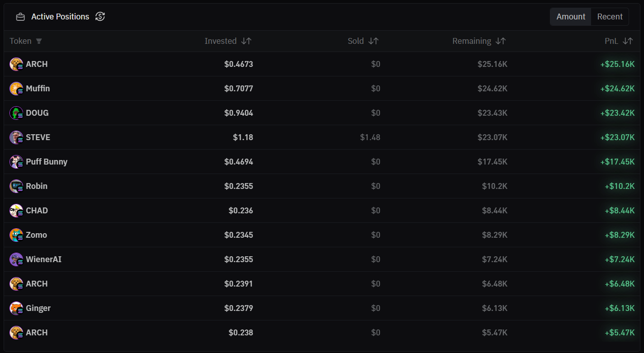Click the Ginger token avatar icon
The width and height of the screenshot is (644, 353).
pyautogui.click(x=16, y=308)
